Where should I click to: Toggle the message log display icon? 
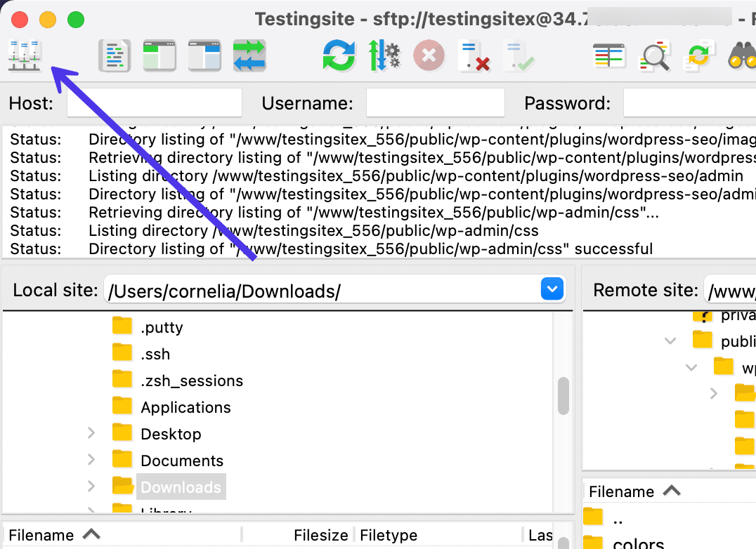(115, 55)
